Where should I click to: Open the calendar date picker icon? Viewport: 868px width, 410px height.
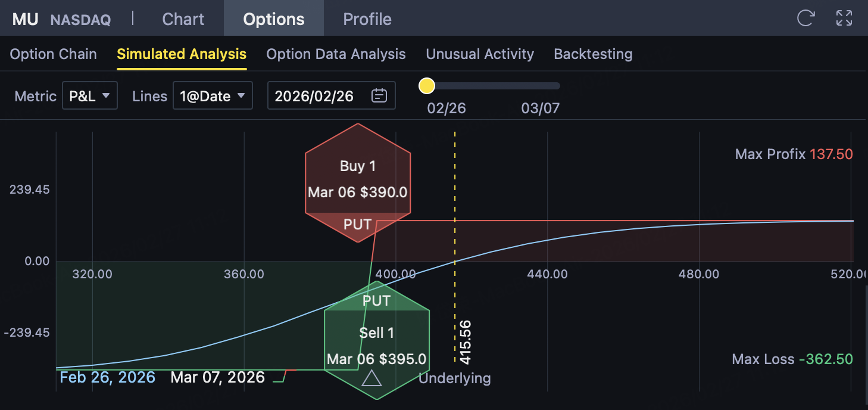[379, 95]
